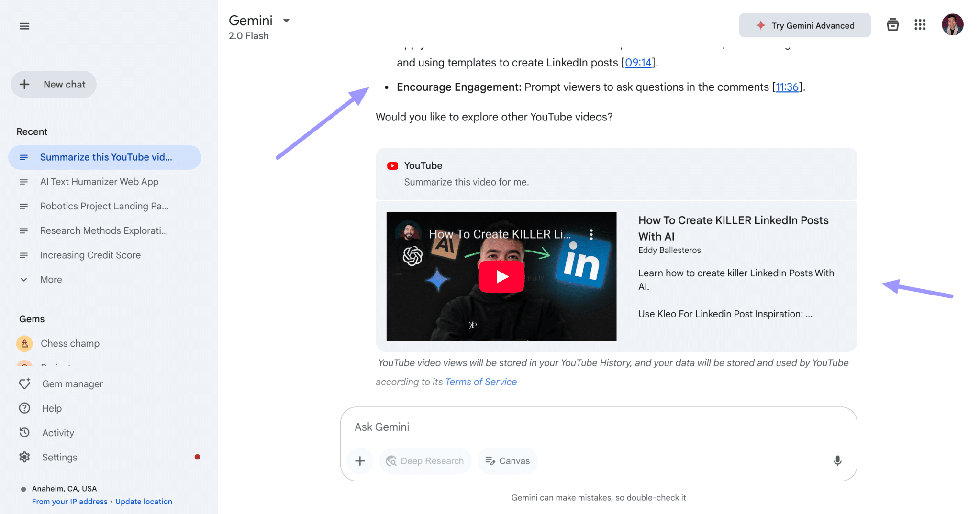This screenshot has width=980, height=514.
Task: Open the navigation sidebar menu
Action: (x=24, y=26)
